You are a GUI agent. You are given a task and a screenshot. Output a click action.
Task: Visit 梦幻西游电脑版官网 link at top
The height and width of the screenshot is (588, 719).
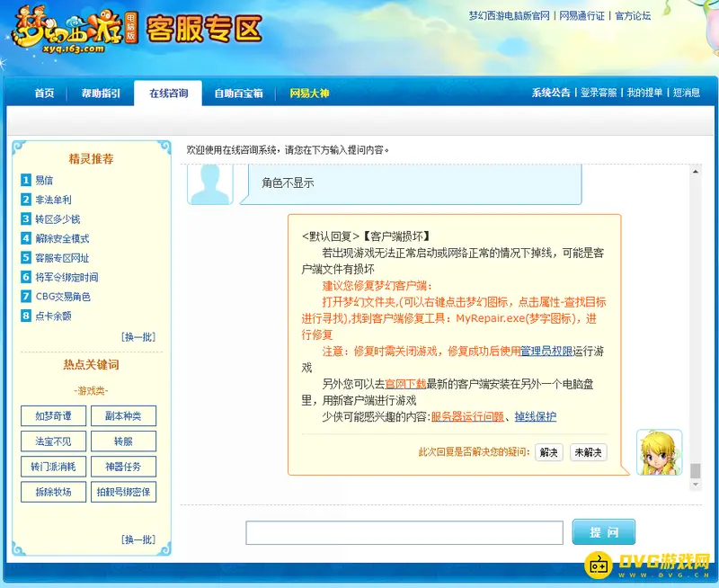(x=509, y=15)
